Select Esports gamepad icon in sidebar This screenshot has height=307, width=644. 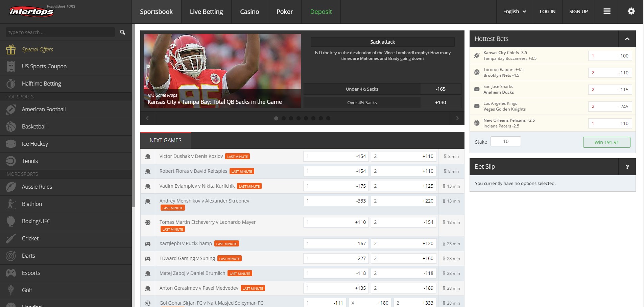(x=11, y=273)
